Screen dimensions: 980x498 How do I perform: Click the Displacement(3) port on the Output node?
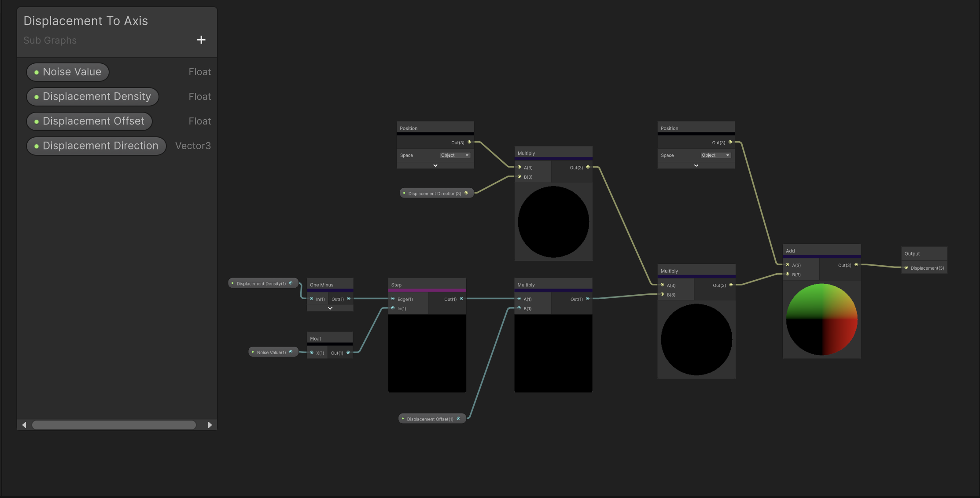[906, 267]
